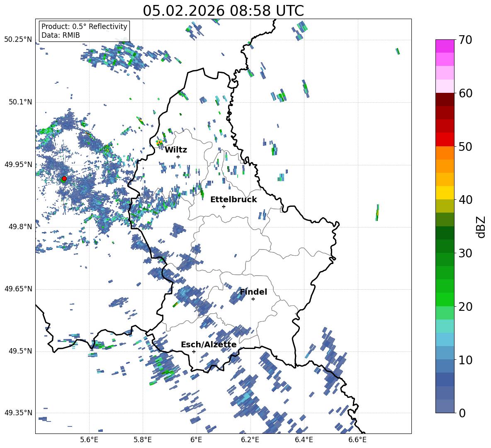Image resolution: width=491 pixels, height=448 pixels.
Task: Click the plot title 05.02.2026 08:58 UTC
Action: point(223,11)
